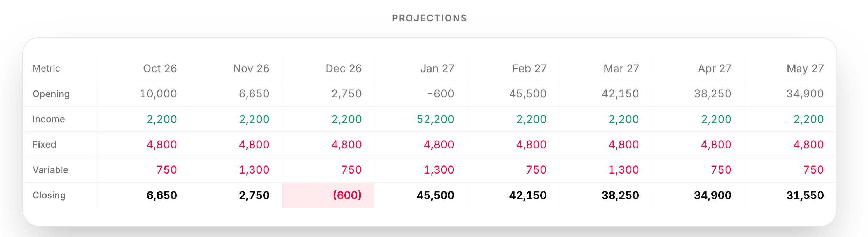Click the 52,200 income value
Image resolution: width=868 pixels, height=237 pixels.
(x=435, y=119)
